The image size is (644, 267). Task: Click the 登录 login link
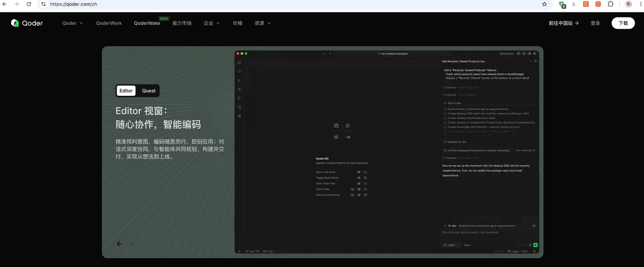(x=595, y=23)
